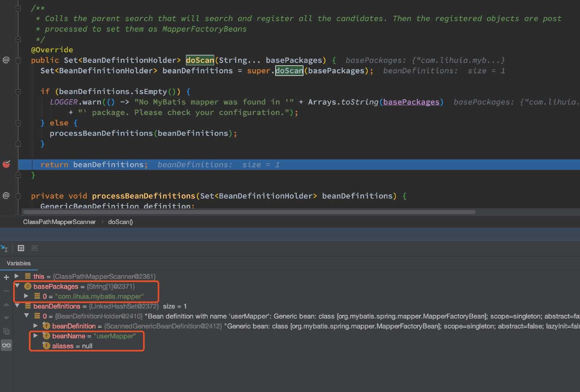Click the @Override annotation

tap(52, 50)
